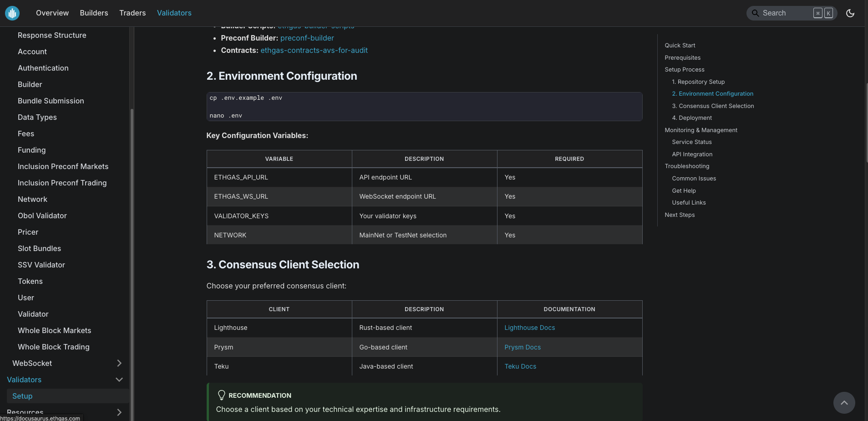868x421 pixels.
Task: Jump to Consensus Client Selection in contents
Action: (x=713, y=106)
